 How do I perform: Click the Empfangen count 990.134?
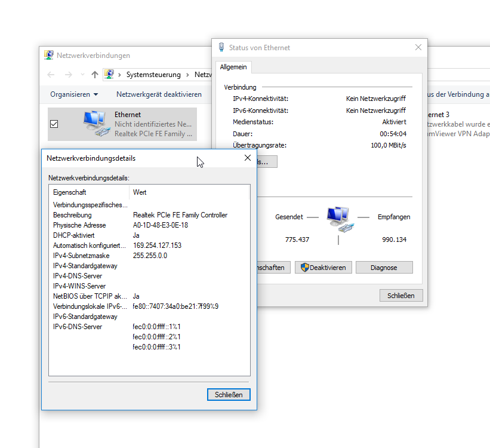[x=395, y=240]
